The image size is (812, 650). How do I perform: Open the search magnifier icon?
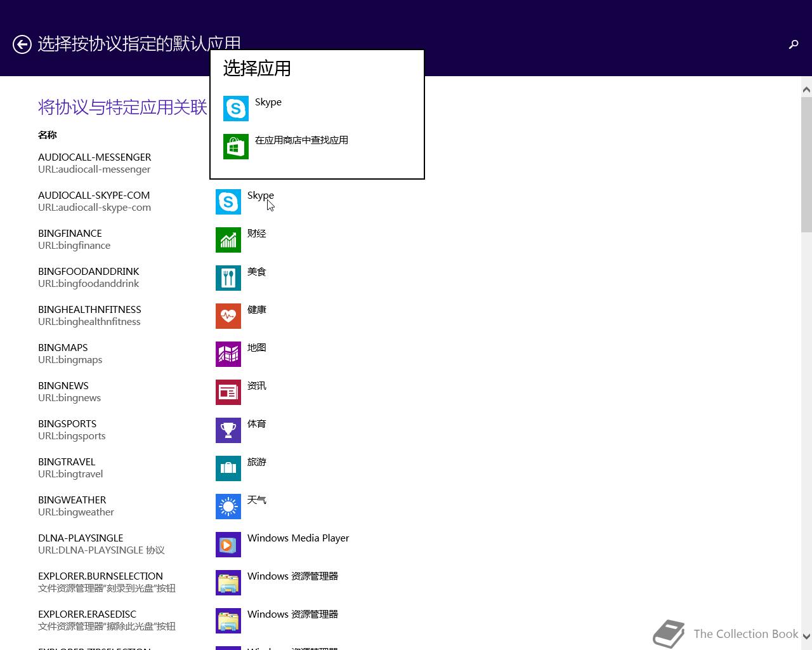(x=793, y=44)
